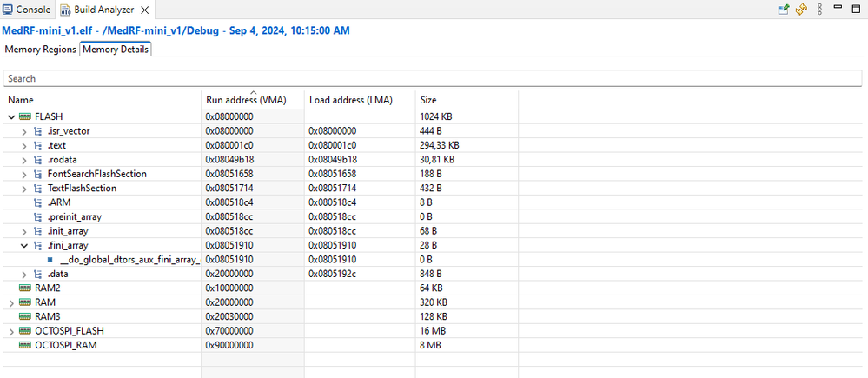
Task: Click the .preinit_array section icon
Action: [37, 217]
